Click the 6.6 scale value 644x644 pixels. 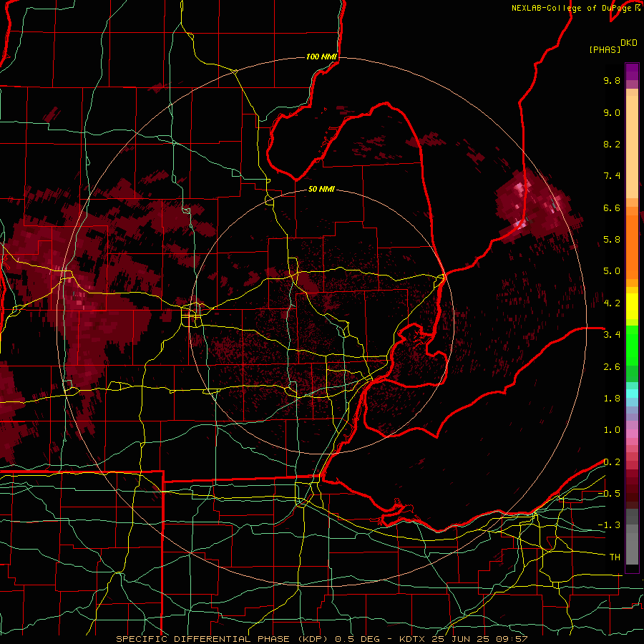tap(612, 208)
